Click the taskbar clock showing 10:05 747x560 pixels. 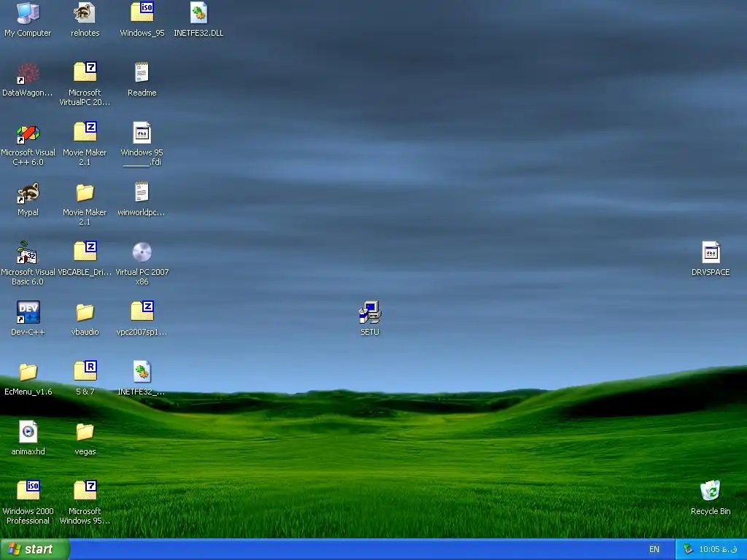(x=718, y=550)
